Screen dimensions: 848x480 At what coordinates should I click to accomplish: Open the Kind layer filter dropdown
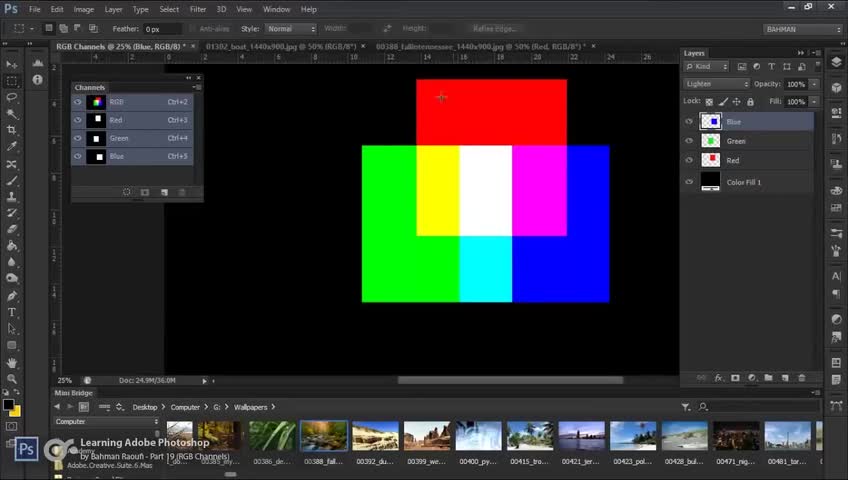tap(706, 66)
